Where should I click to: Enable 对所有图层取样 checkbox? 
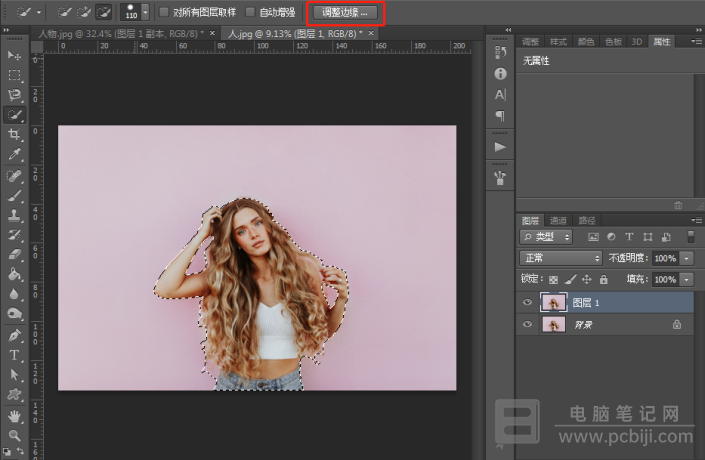[x=164, y=13]
